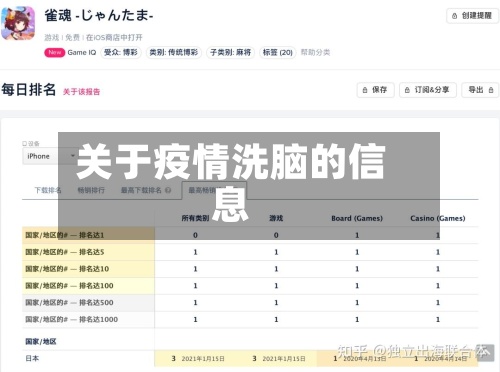Click the 排名达10 row label
This screenshot has width=500, height=372.
(88, 269)
